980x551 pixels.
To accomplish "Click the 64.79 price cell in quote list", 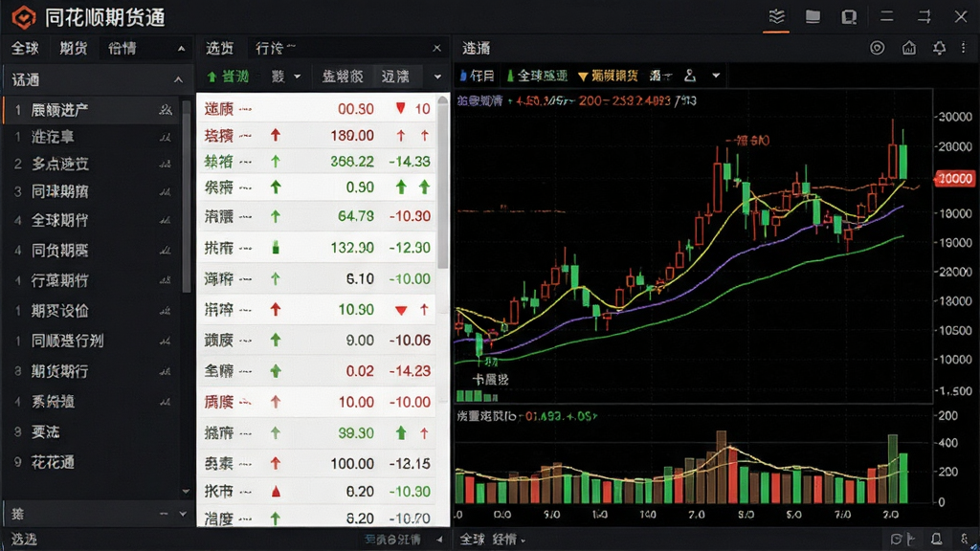I will tap(356, 216).
